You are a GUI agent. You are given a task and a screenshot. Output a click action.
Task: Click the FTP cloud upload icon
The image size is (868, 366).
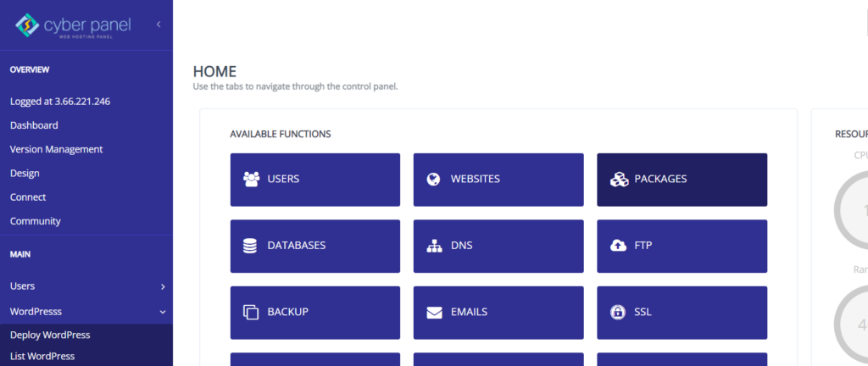(x=618, y=246)
